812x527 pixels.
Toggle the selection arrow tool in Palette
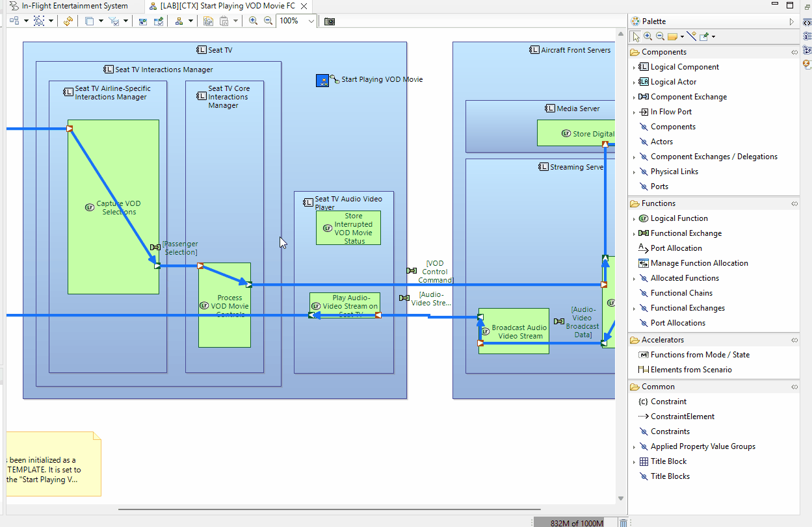[636, 36]
